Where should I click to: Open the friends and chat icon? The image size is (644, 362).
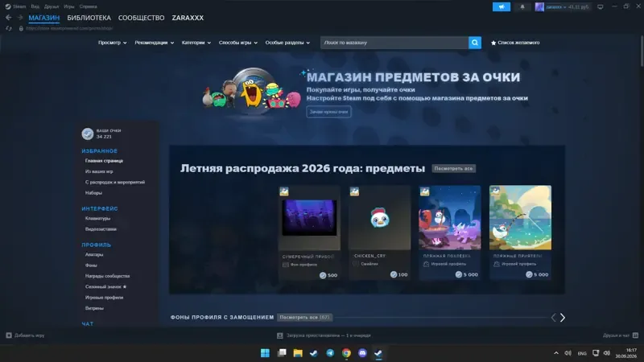click(635, 335)
